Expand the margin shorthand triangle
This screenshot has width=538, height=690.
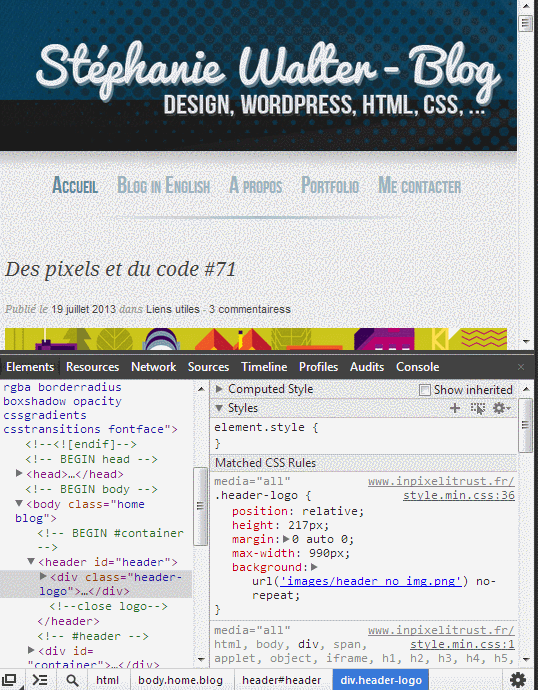tap(286, 539)
